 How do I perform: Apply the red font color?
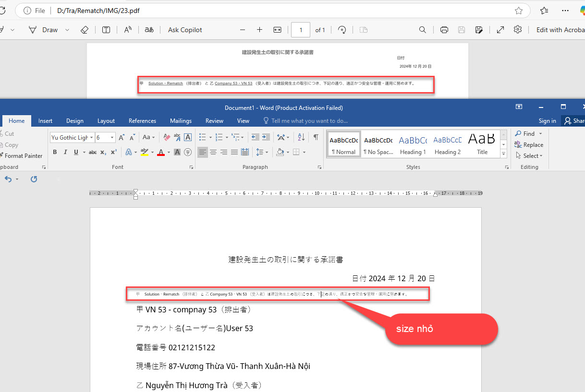pyautogui.click(x=161, y=152)
